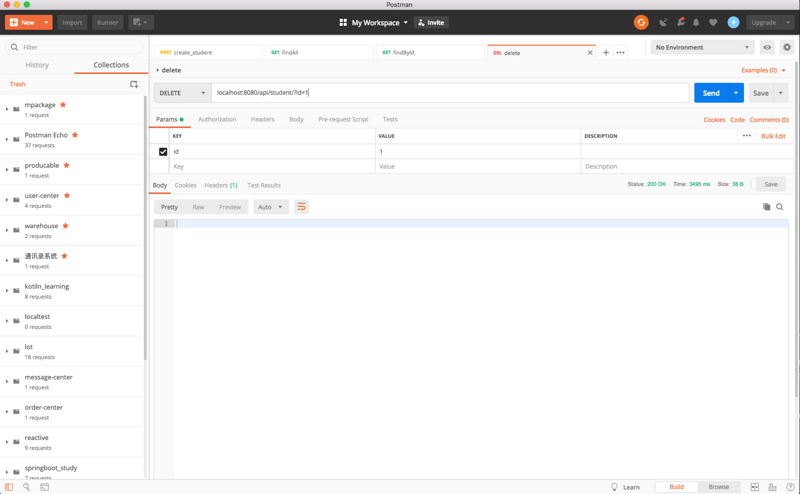Open the Cookies link
Image resolution: width=800 pixels, height=494 pixels.
[714, 120]
